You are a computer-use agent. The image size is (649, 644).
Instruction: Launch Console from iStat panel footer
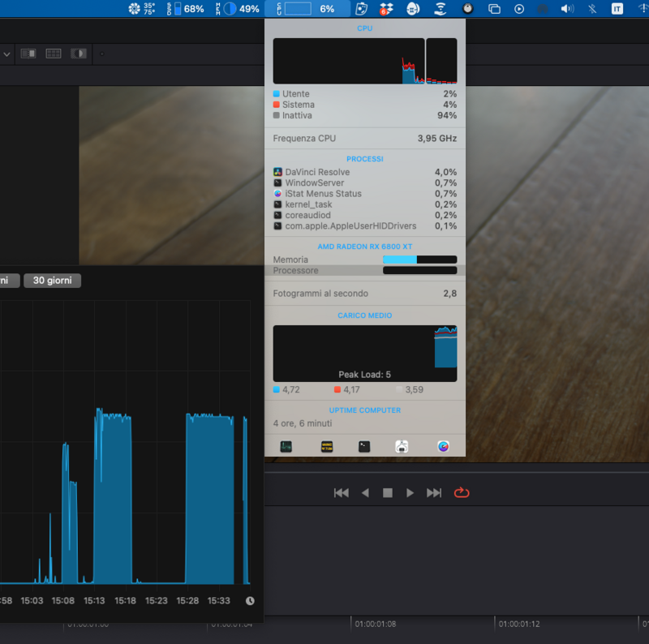[x=327, y=446]
